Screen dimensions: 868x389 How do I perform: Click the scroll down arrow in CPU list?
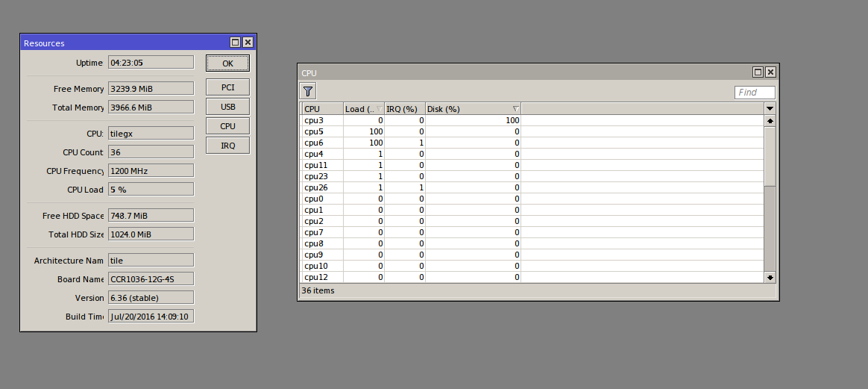point(770,277)
